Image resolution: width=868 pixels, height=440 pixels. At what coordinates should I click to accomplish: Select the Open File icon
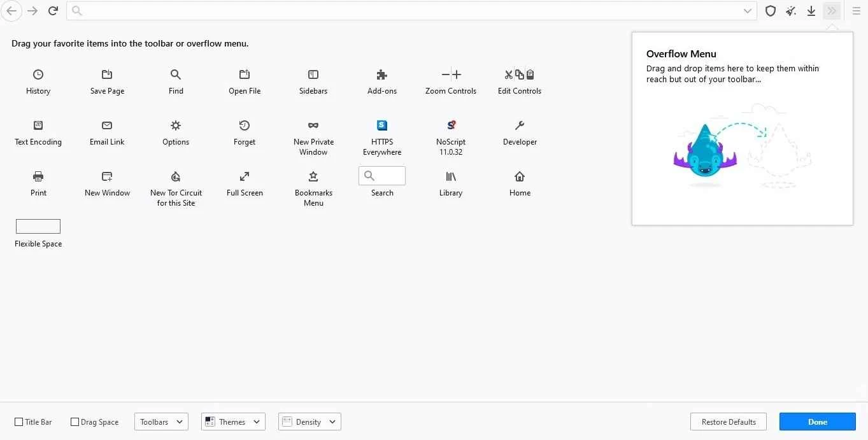245,75
